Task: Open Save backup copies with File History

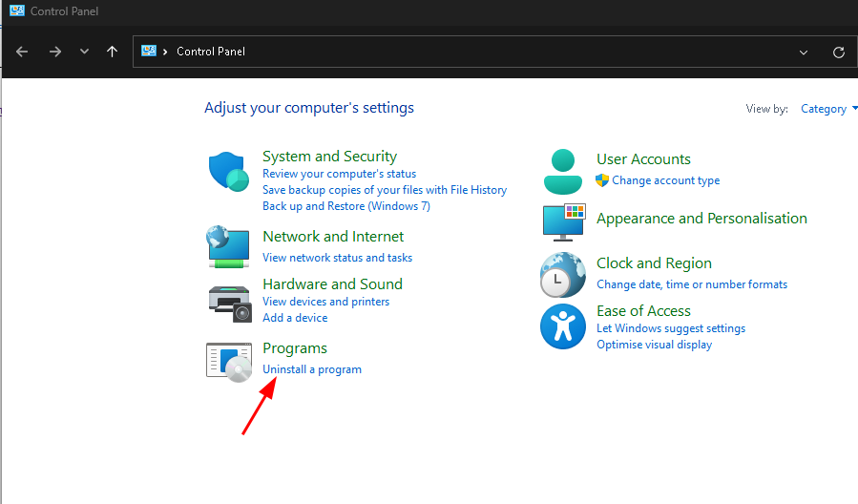Action: tap(385, 190)
